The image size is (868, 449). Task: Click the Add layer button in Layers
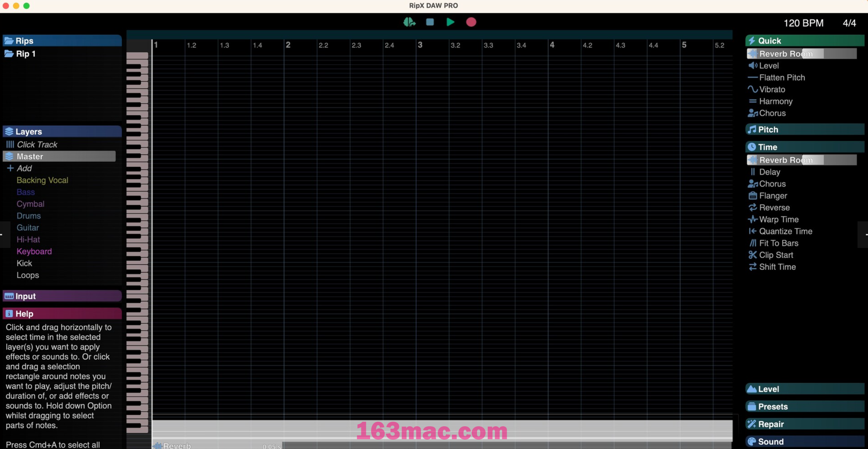(x=20, y=168)
